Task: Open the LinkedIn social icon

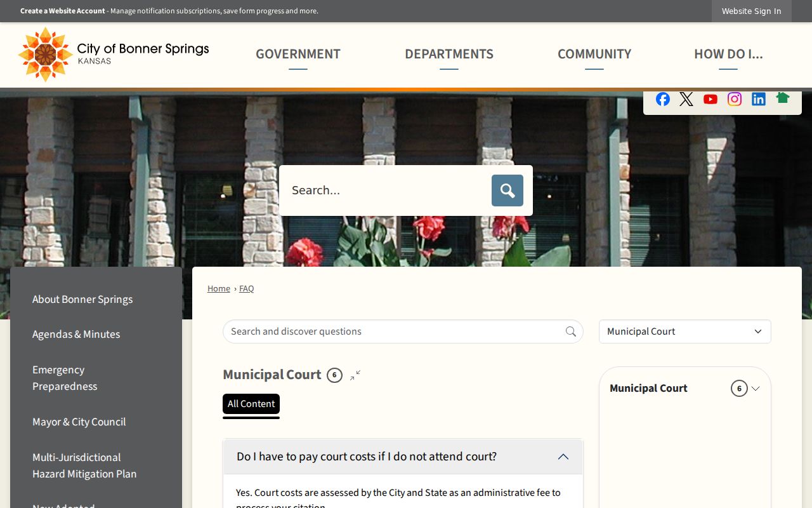Action: (759, 99)
